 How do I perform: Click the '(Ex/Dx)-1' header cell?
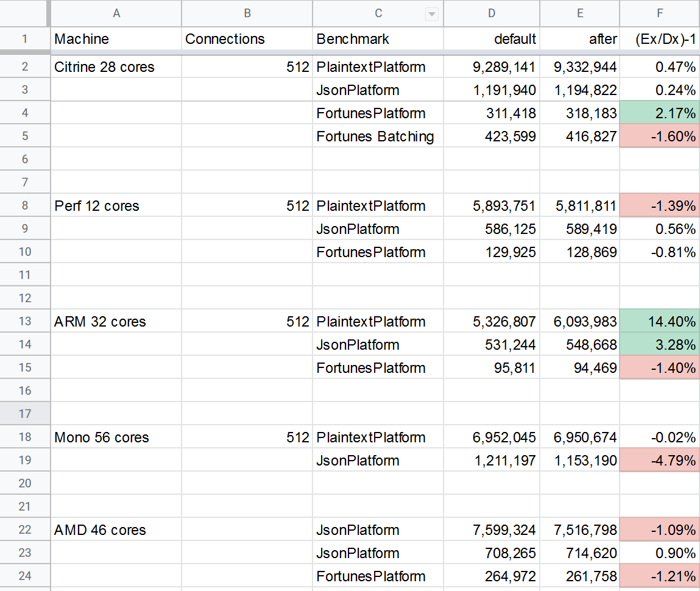point(660,39)
